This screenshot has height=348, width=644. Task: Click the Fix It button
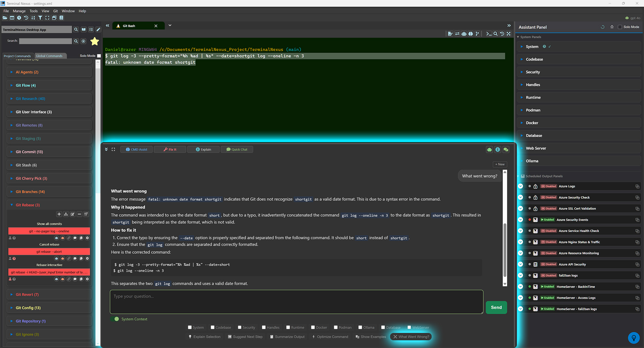[170, 150]
